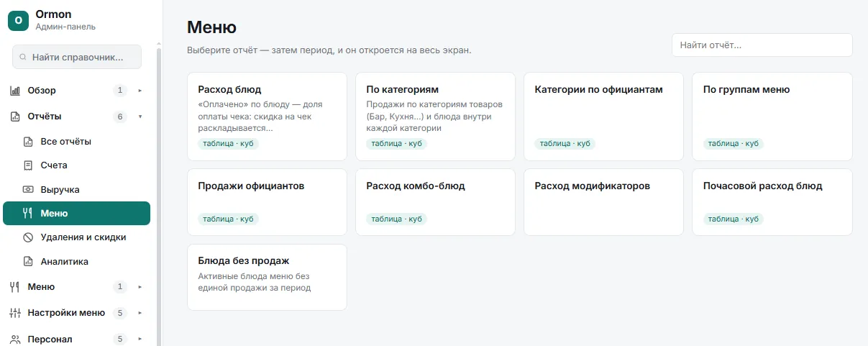
Task: Focus the Найти отчёт search field
Action: click(762, 45)
